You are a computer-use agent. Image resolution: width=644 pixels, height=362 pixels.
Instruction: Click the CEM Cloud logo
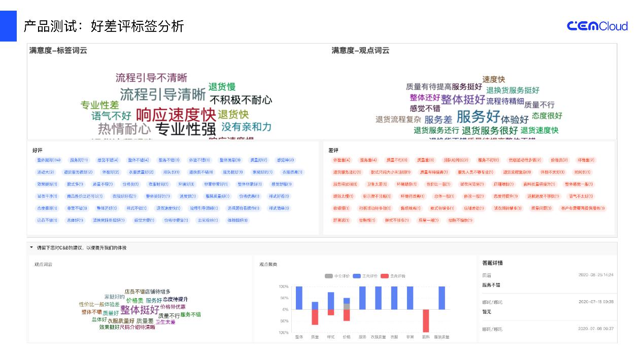(x=597, y=26)
